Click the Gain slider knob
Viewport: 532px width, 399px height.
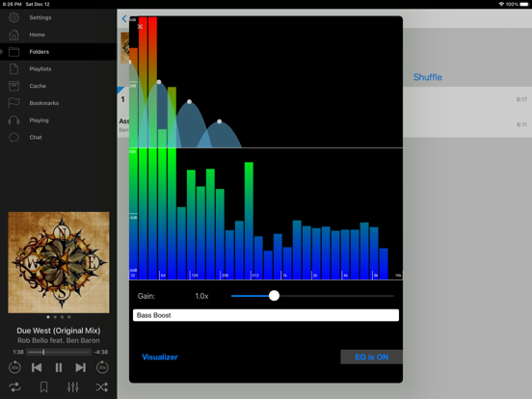point(274,296)
